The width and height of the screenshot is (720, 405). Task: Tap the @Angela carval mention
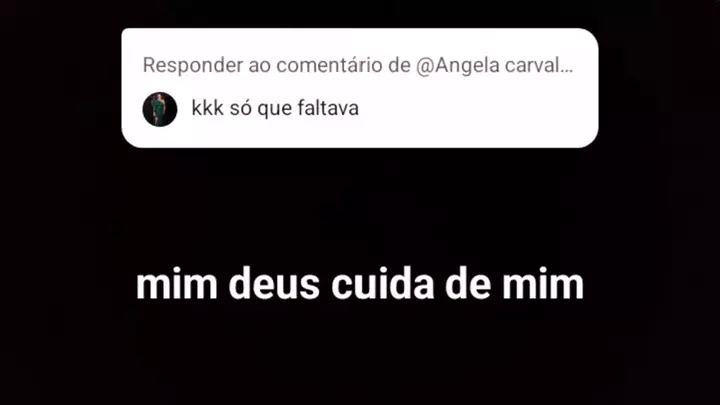pyautogui.click(x=488, y=65)
